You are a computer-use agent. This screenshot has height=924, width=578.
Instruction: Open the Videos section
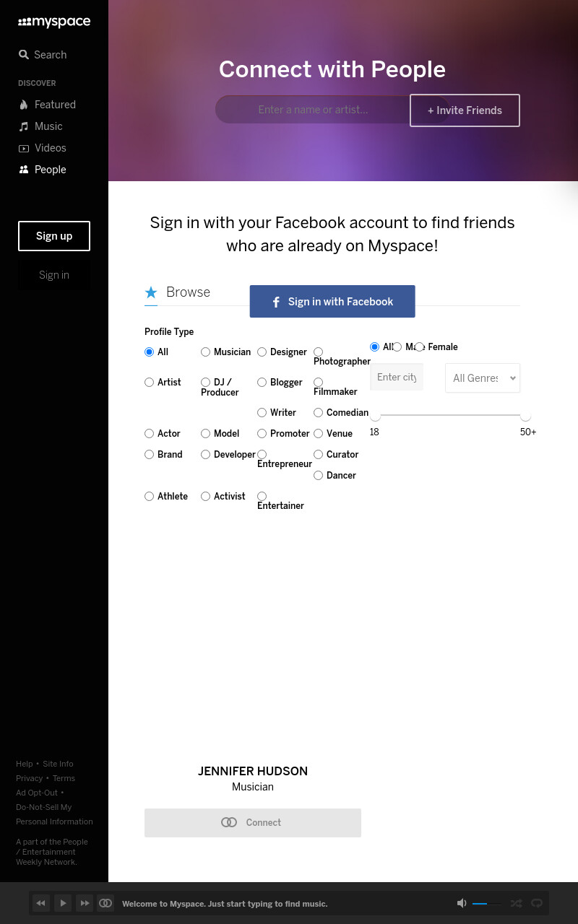point(42,148)
